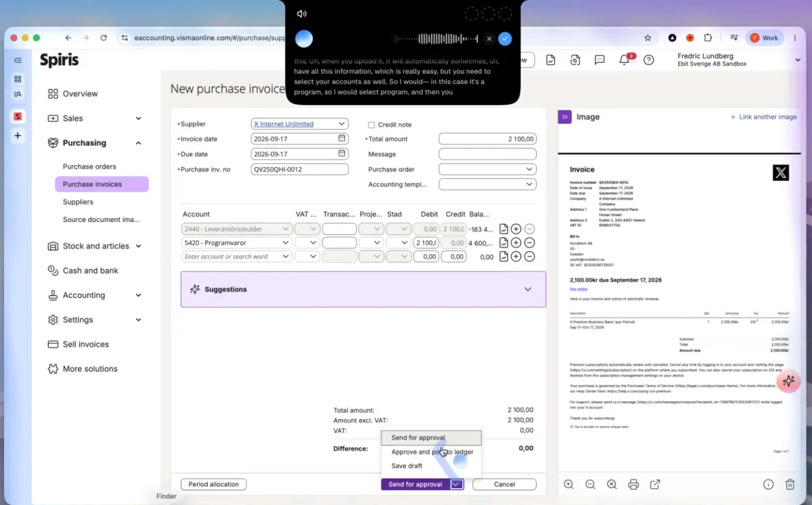Expand the Accounting menu section
Screen dimensions: 812x505
coord(138,295)
